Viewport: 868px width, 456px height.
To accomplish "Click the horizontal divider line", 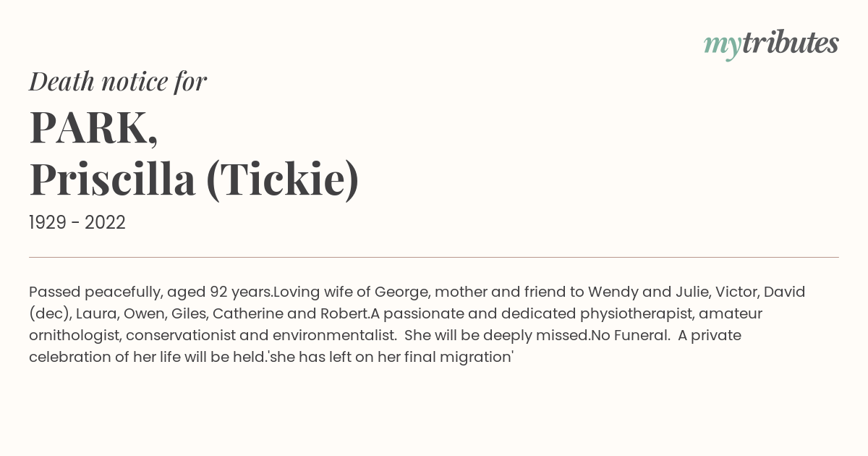I will click(434, 257).
